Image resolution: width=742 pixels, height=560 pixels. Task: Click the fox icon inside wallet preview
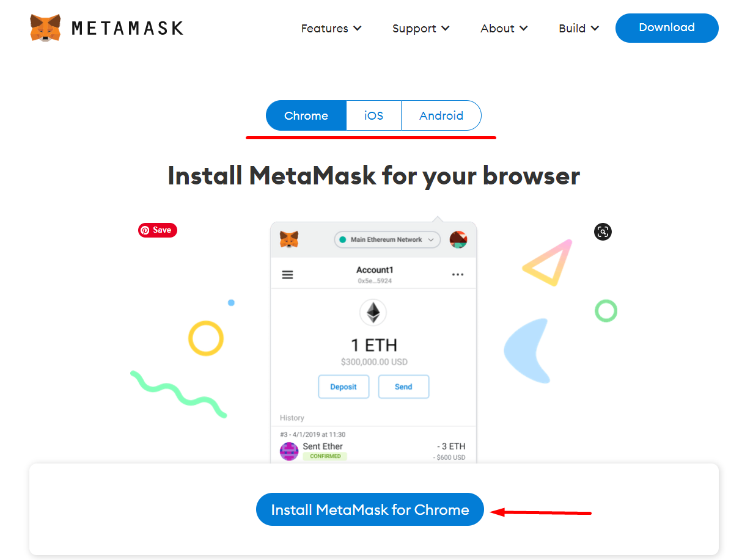pos(289,239)
